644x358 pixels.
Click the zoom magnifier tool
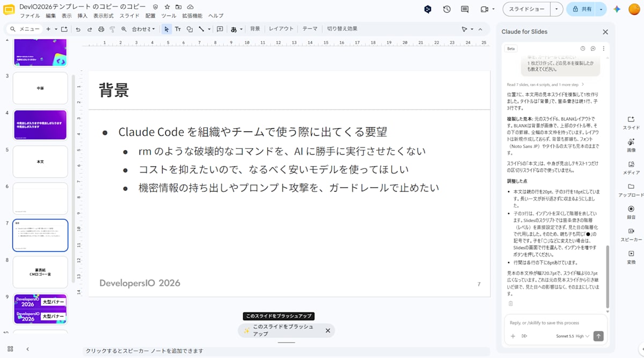[x=123, y=29]
